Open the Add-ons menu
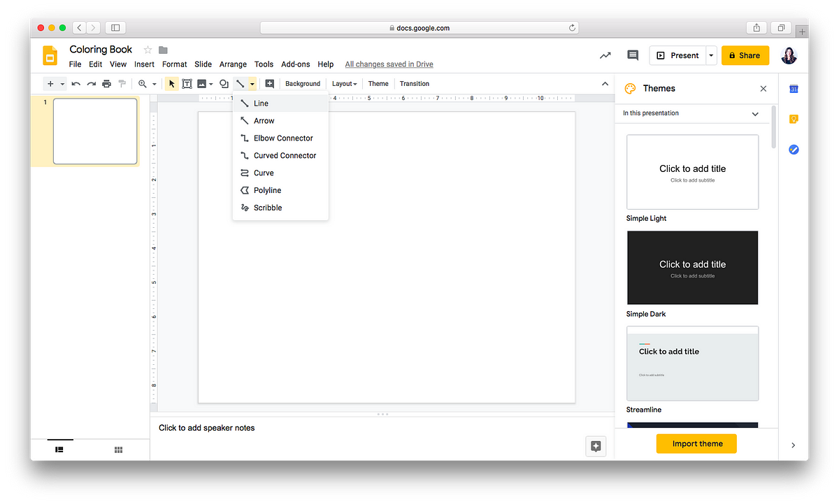Image resolution: width=839 pixels, height=504 pixels. 296,64
